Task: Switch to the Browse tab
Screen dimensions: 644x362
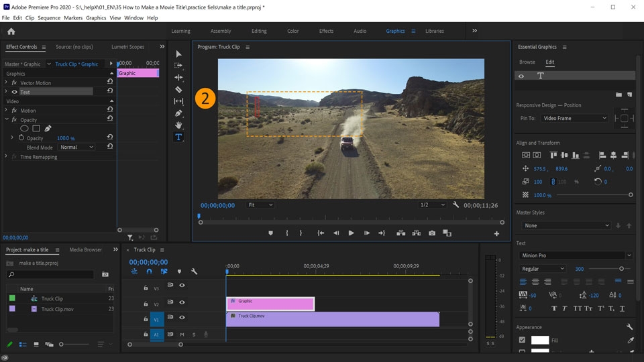Action: 527,62
